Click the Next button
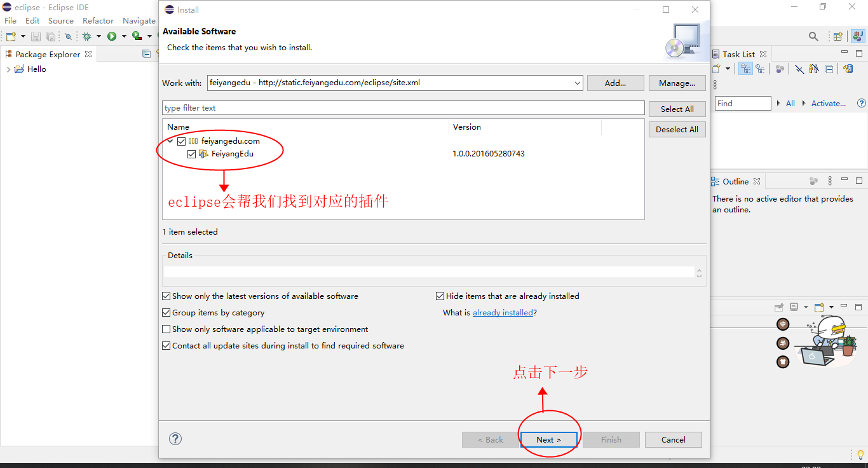 coord(548,439)
